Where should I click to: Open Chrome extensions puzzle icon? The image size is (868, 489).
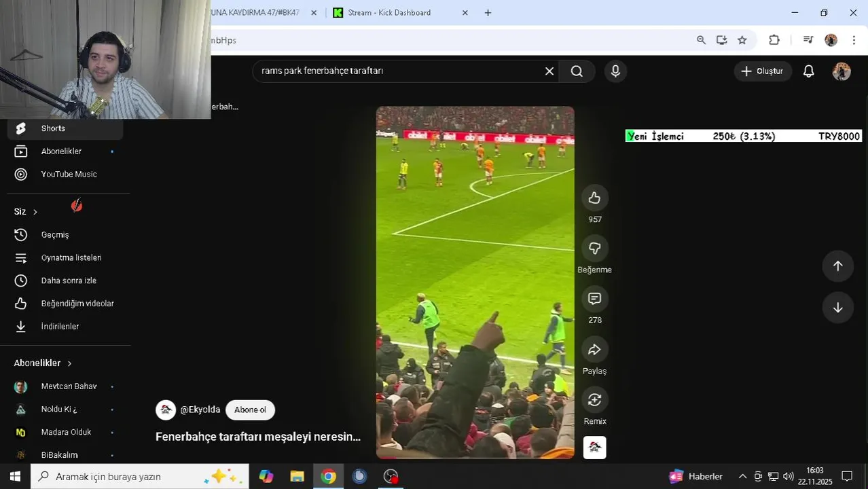click(774, 40)
